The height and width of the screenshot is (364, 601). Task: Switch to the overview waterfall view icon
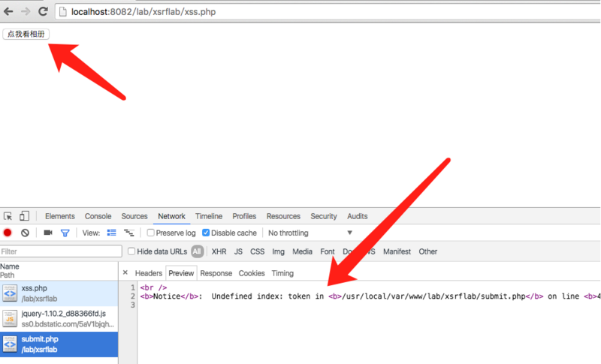click(x=128, y=233)
